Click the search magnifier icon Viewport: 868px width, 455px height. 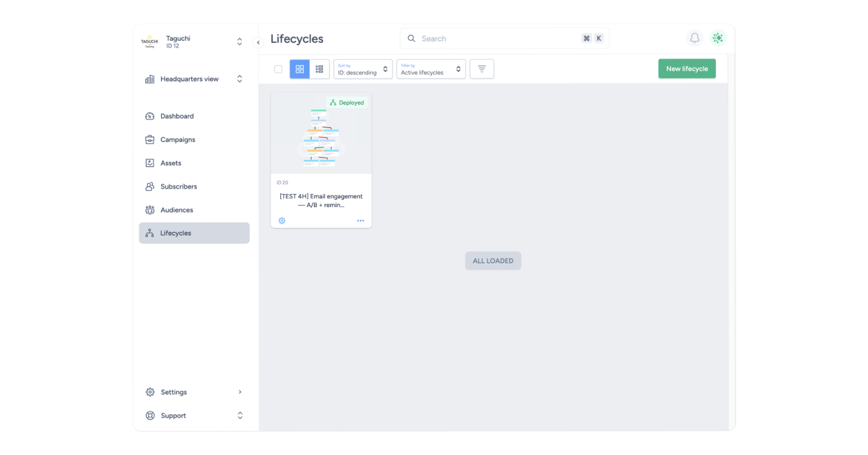[411, 38]
